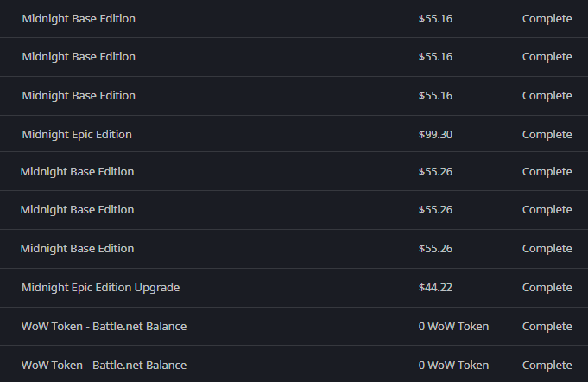Click the $44.22 price amount
Image resolution: width=588 pixels, height=382 pixels.
(435, 288)
